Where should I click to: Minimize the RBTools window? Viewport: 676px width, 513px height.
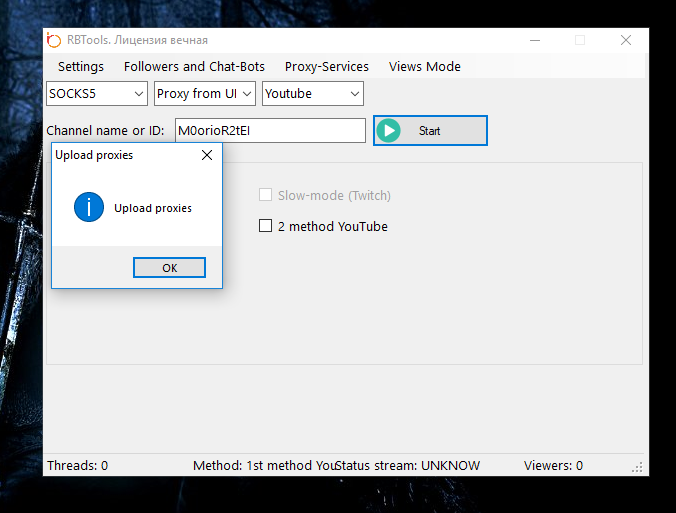coord(534,40)
